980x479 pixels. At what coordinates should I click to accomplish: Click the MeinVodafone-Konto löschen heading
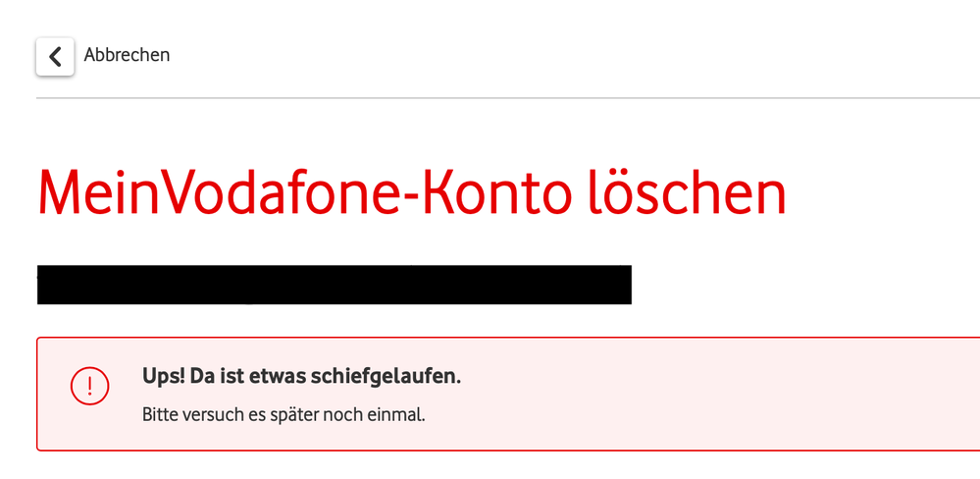click(x=412, y=193)
